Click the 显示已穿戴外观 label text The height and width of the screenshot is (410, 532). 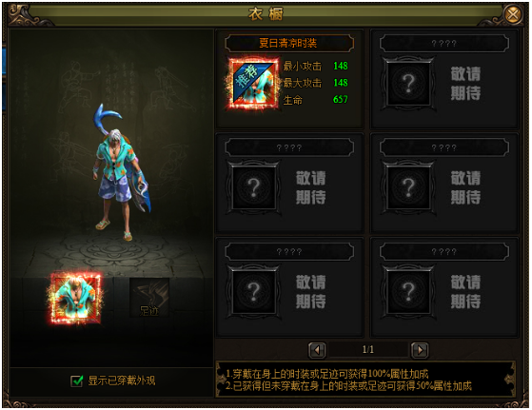click(x=122, y=381)
